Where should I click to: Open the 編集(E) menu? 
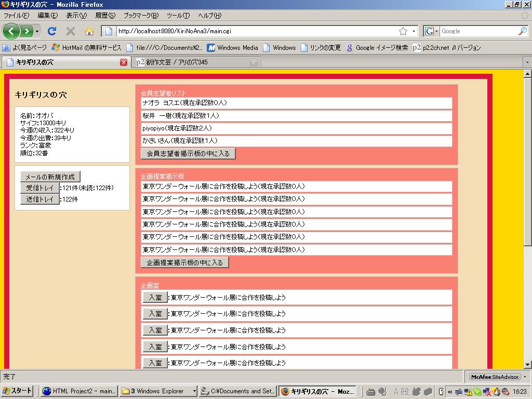point(47,15)
